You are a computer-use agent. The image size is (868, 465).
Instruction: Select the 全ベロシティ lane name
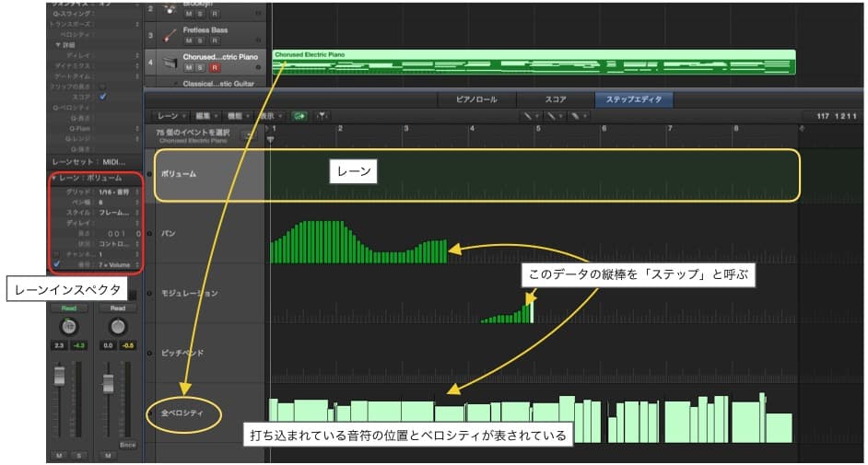pyautogui.click(x=182, y=413)
